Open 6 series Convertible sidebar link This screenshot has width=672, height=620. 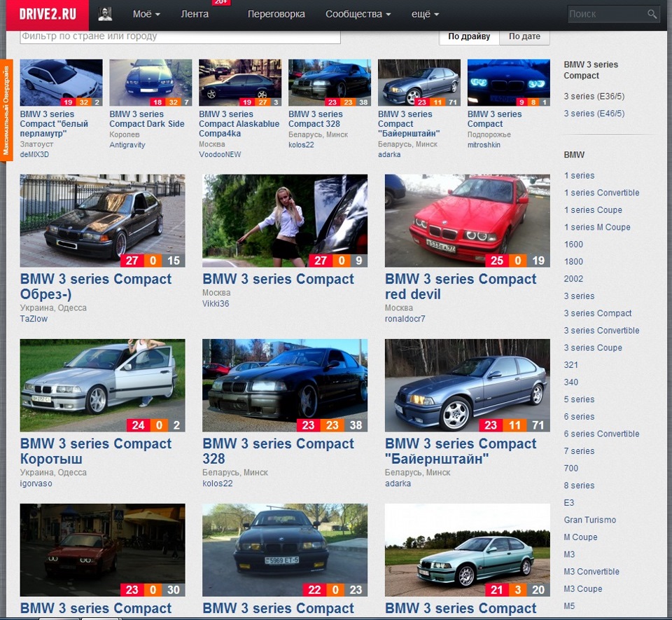tap(601, 434)
